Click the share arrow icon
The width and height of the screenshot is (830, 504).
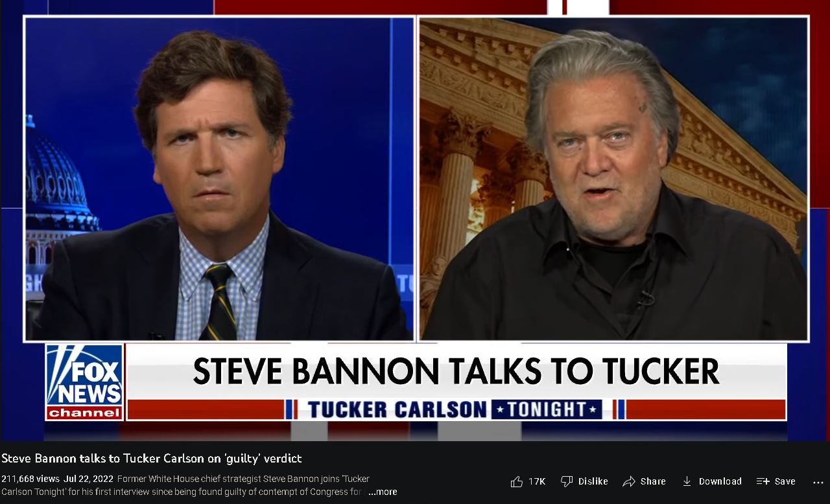628,481
